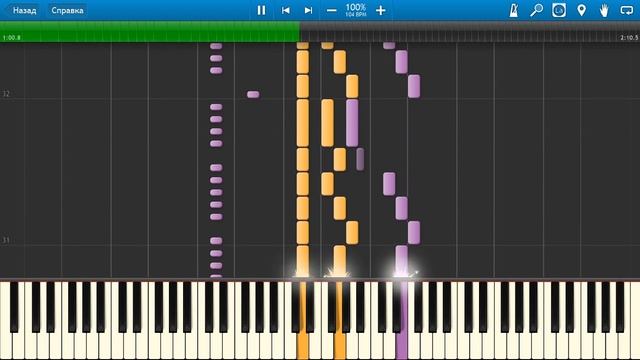The image size is (640, 360).
Task: Click the 1:00.8 elapsed time label
Action: [11, 38]
